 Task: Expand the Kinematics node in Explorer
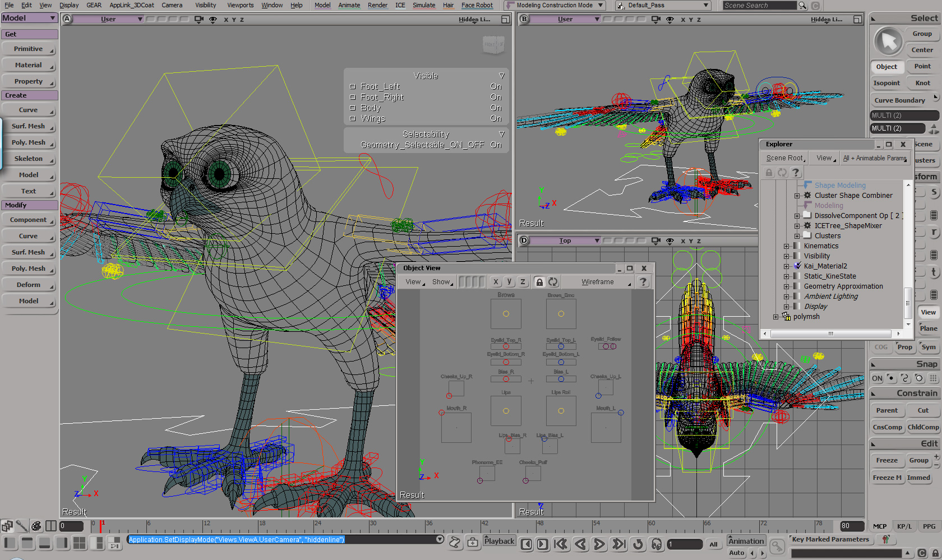(786, 246)
